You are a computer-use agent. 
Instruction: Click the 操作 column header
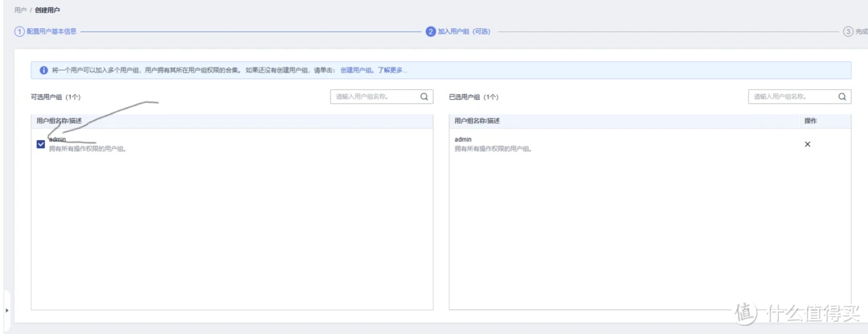[x=810, y=121]
